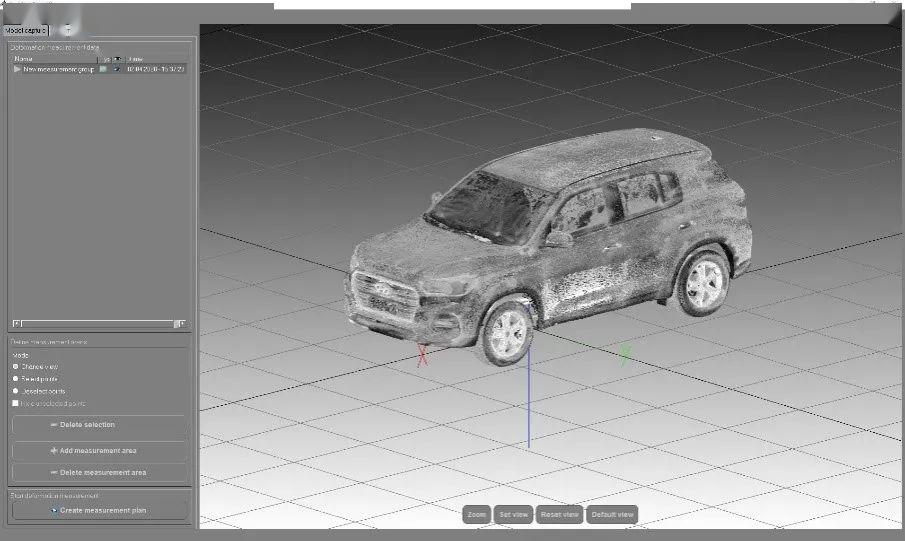The width and height of the screenshot is (905, 541).
Task: Click the Zoom button in the viewport
Action: click(x=477, y=514)
